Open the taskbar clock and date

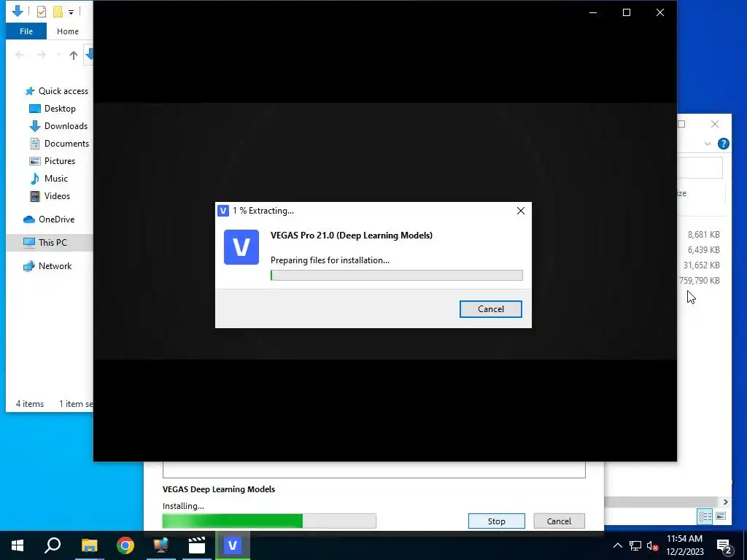click(x=684, y=545)
